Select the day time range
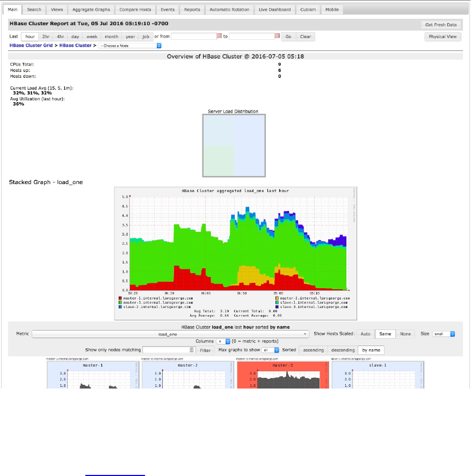Image resolution: width=471 pixels, height=476 pixels. pyautogui.click(x=75, y=36)
